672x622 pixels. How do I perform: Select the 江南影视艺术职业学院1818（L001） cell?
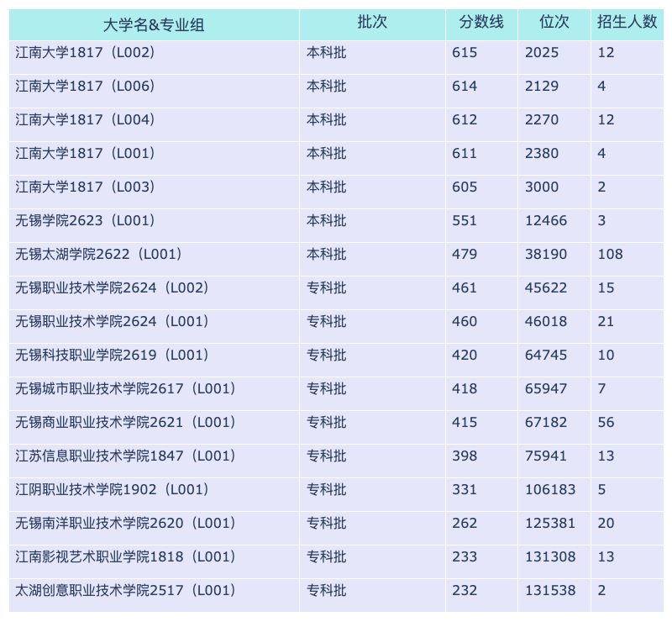click(154, 561)
